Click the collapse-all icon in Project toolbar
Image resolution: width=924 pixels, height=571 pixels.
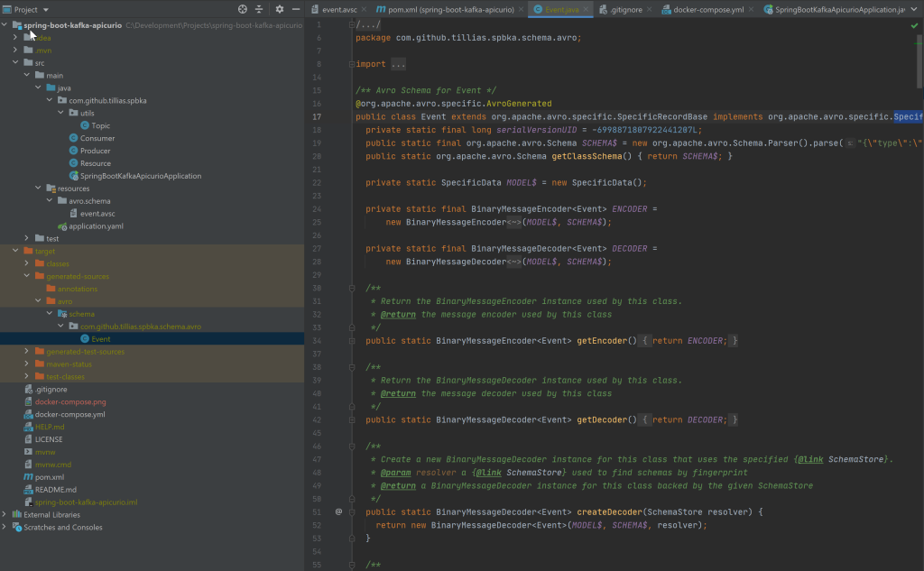coord(259,8)
